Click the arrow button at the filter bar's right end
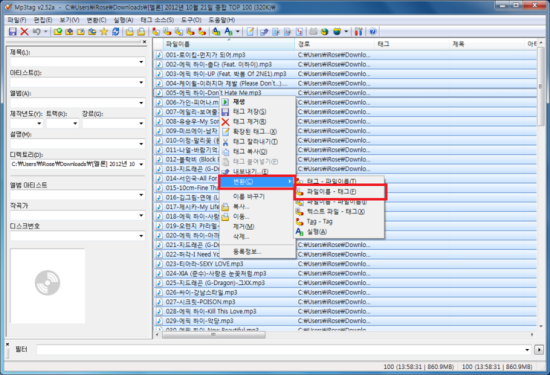The image size is (550, 375). coord(539,349)
